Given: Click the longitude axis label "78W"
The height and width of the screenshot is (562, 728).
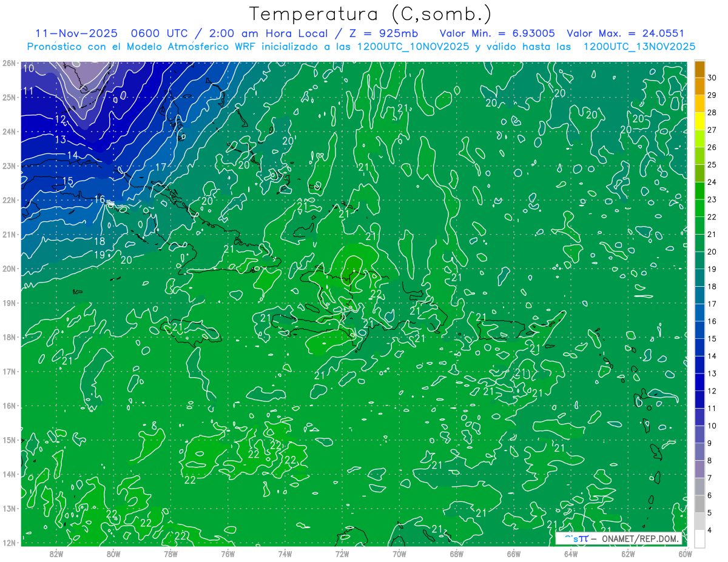Looking at the screenshot, I should click(170, 554).
